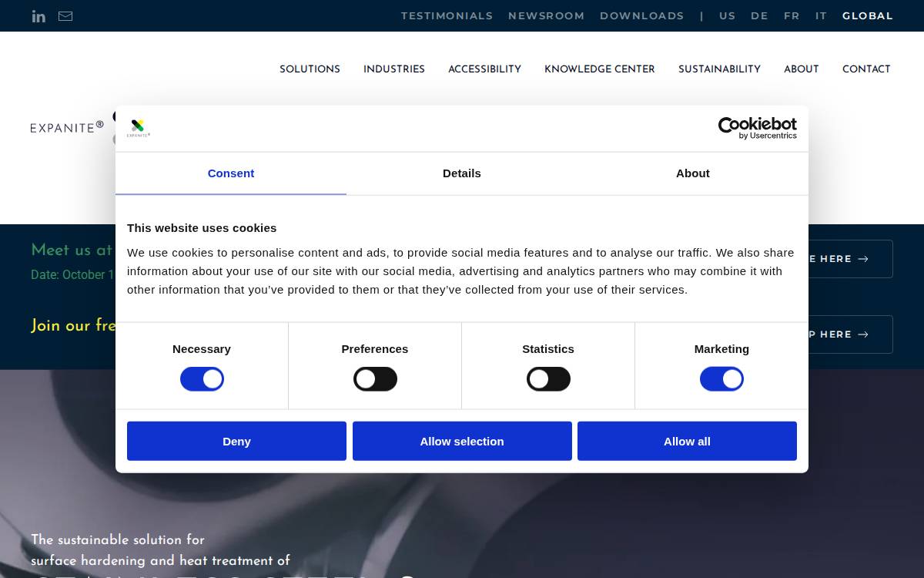Viewport: 924px width, 578px height.
Task: Select the DE region
Action: [x=759, y=15]
